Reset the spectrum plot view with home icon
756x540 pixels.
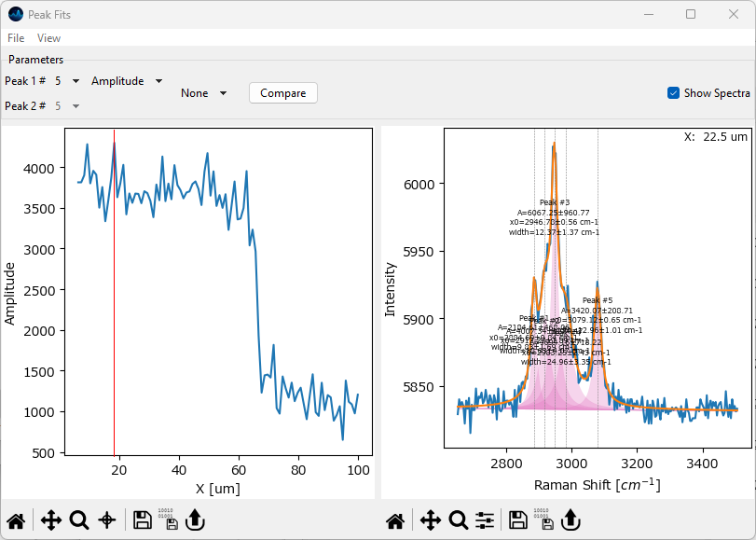coord(395,520)
